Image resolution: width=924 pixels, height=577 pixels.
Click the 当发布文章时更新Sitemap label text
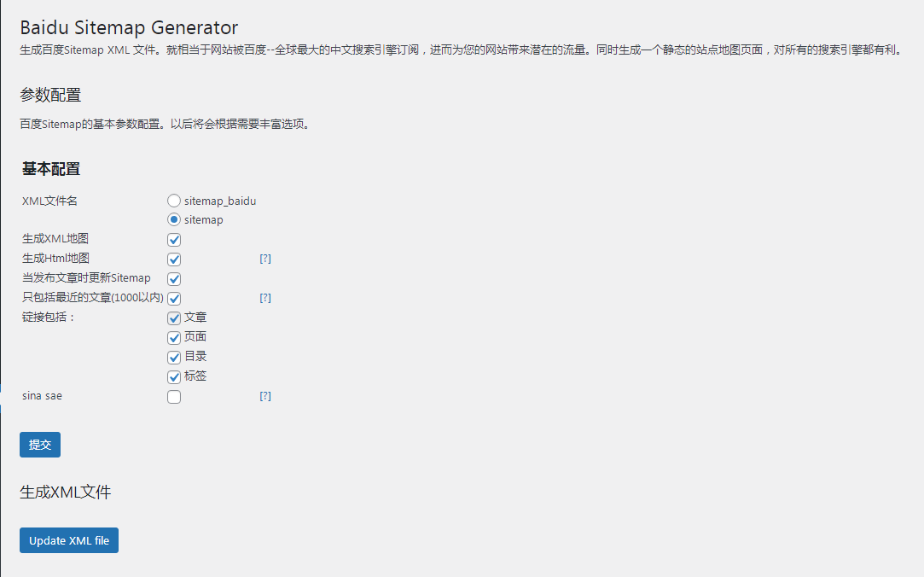point(87,277)
